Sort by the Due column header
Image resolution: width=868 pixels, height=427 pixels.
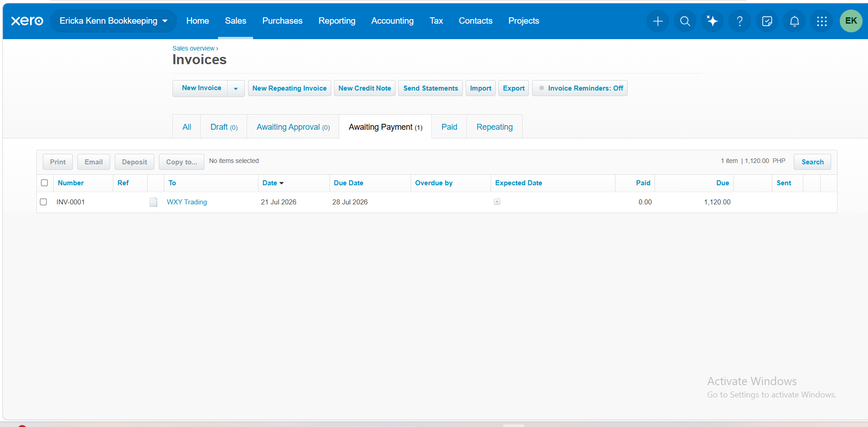[x=722, y=183]
